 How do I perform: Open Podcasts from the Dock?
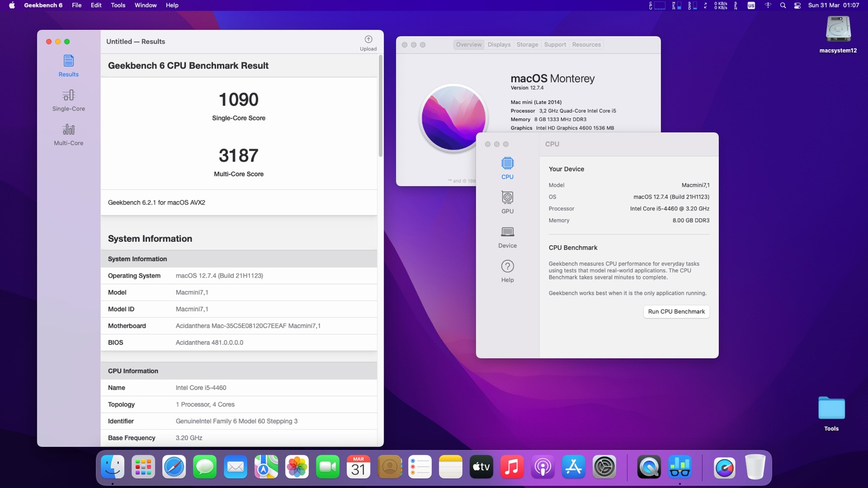[x=542, y=467]
